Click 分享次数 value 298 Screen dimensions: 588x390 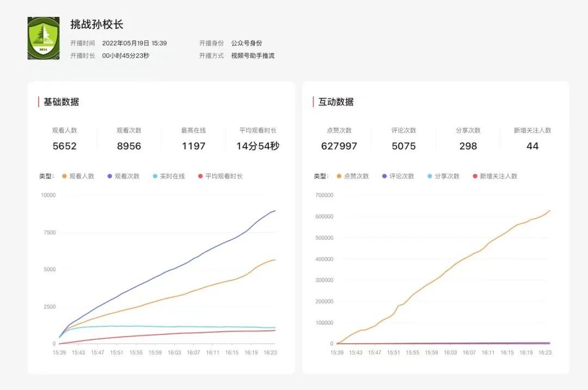tap(468, 146)
